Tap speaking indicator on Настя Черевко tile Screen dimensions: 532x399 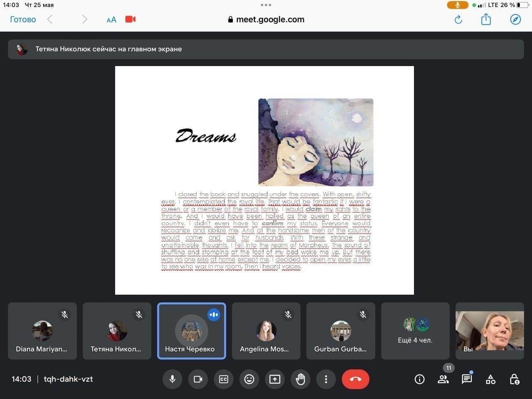coord(214,315)
